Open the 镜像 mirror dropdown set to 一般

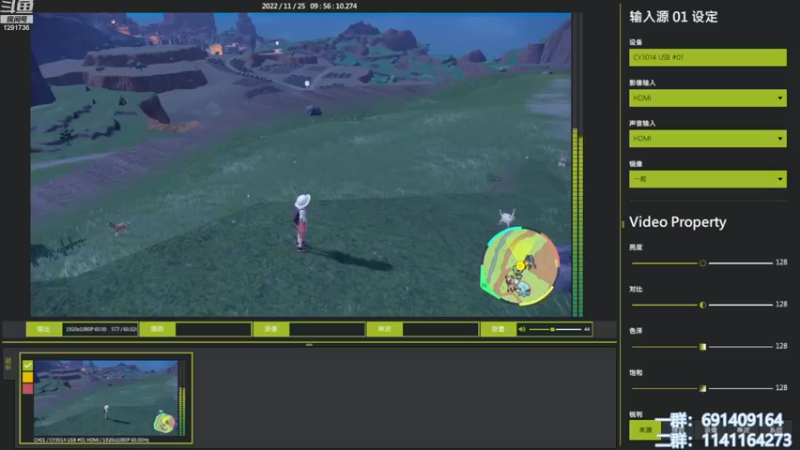[708, 179]
